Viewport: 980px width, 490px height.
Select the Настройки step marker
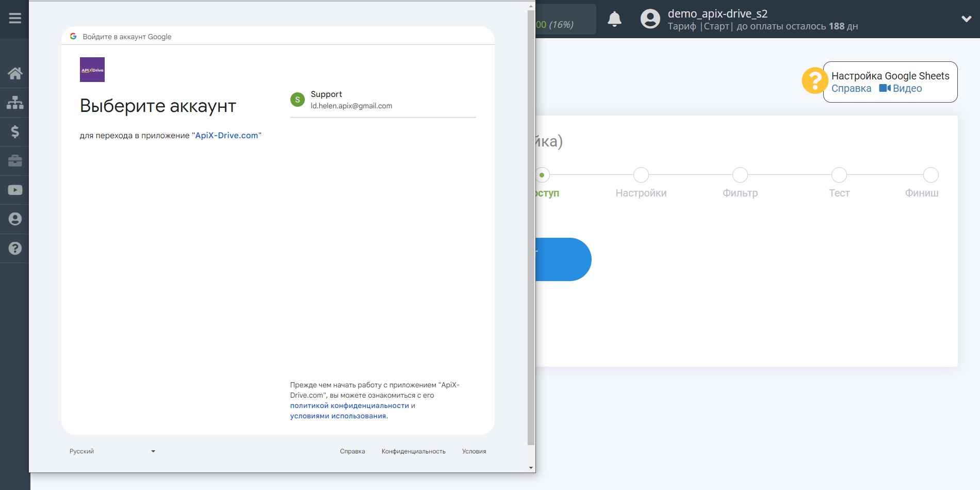[641, 175]
